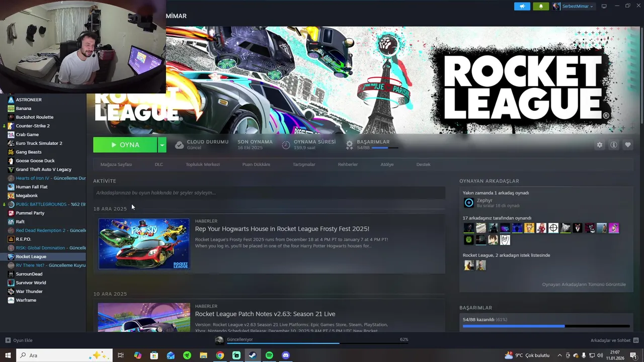Open the Season 21 patch notes thumbnail
This screenshot has height=362, width=644.
(x=144, y=317)
